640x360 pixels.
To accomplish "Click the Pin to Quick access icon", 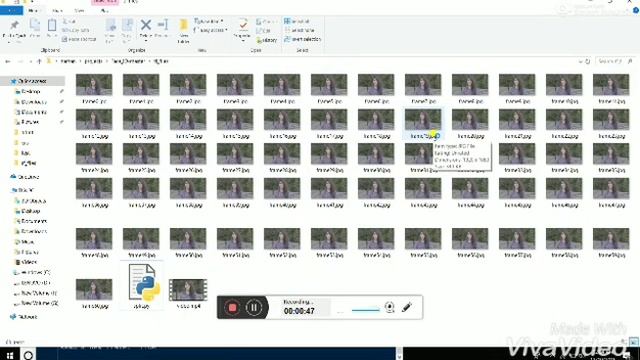I will click(x=14, y=25).
